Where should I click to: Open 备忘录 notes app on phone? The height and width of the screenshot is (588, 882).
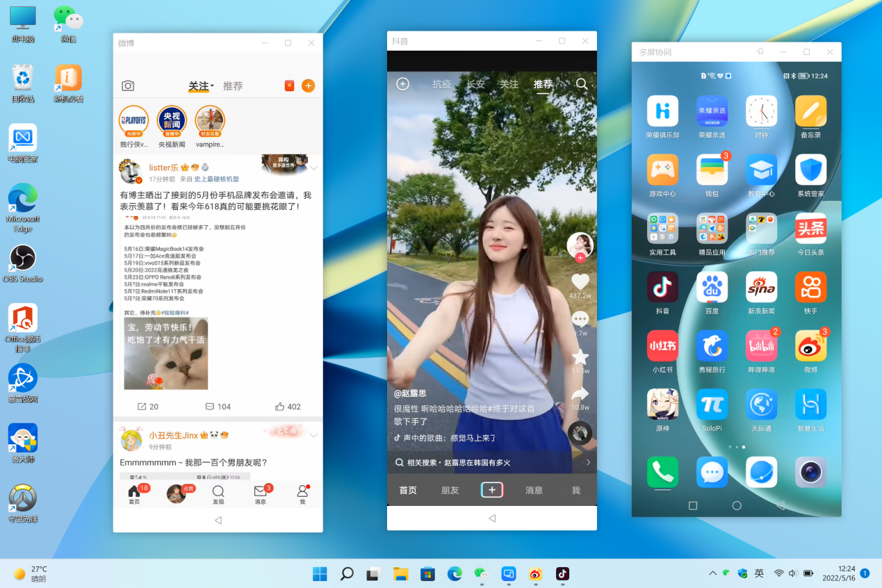click(810, 111)
